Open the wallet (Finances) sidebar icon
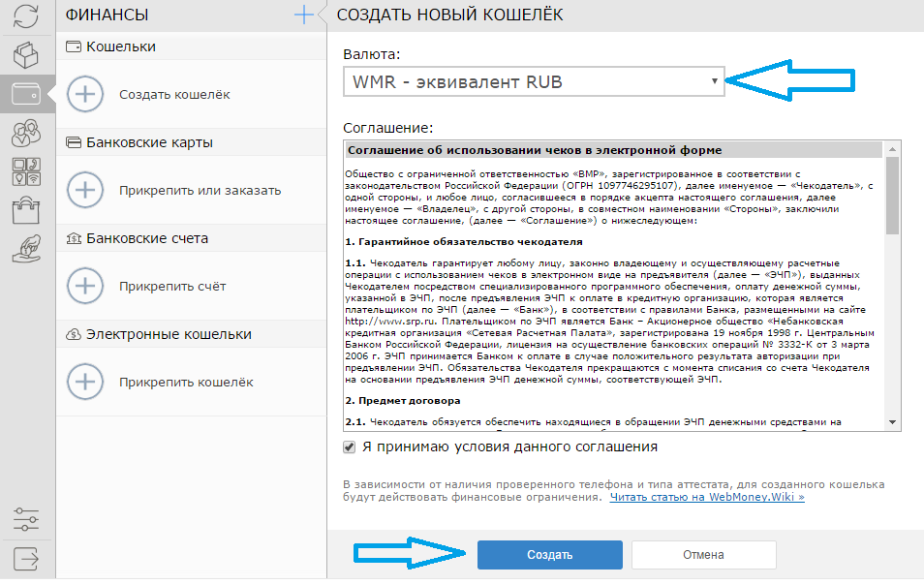Image resolution: width=924 pixels, height=585 pixels. 26,94
